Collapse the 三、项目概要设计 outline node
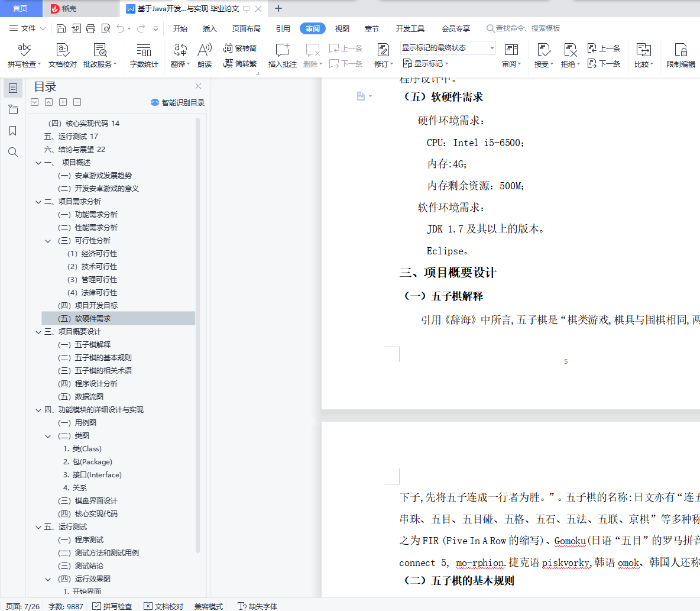The image size is (700, 611). tap(38, 332)
